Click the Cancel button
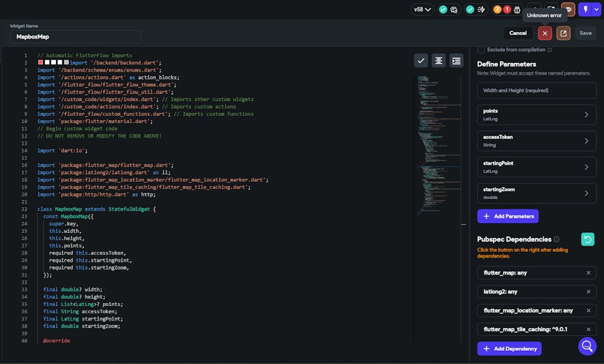Image resolution: width=604 pixels, height=364 pixels. (518, 33)
